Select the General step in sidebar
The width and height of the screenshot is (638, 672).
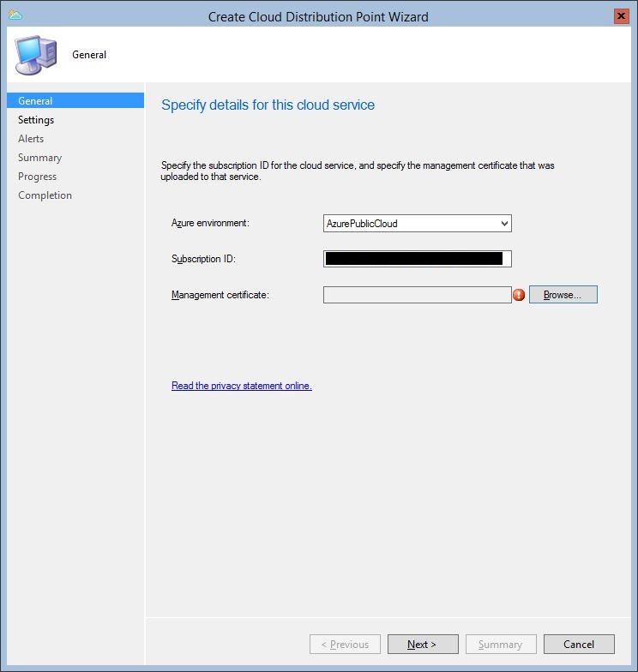tap(75, 101)
